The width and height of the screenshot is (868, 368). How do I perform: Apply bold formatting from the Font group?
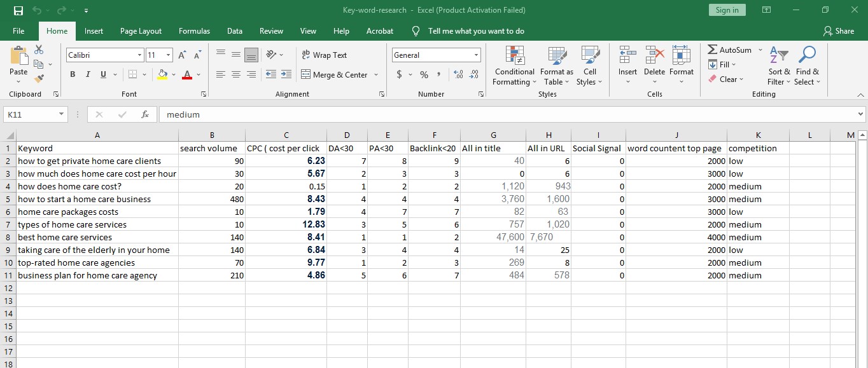[x=72, y=74]
